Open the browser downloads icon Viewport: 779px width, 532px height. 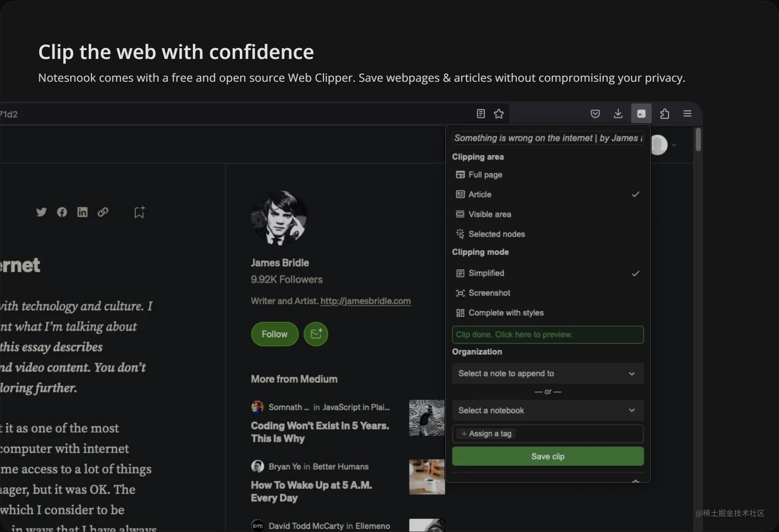[x=618, y=114]
